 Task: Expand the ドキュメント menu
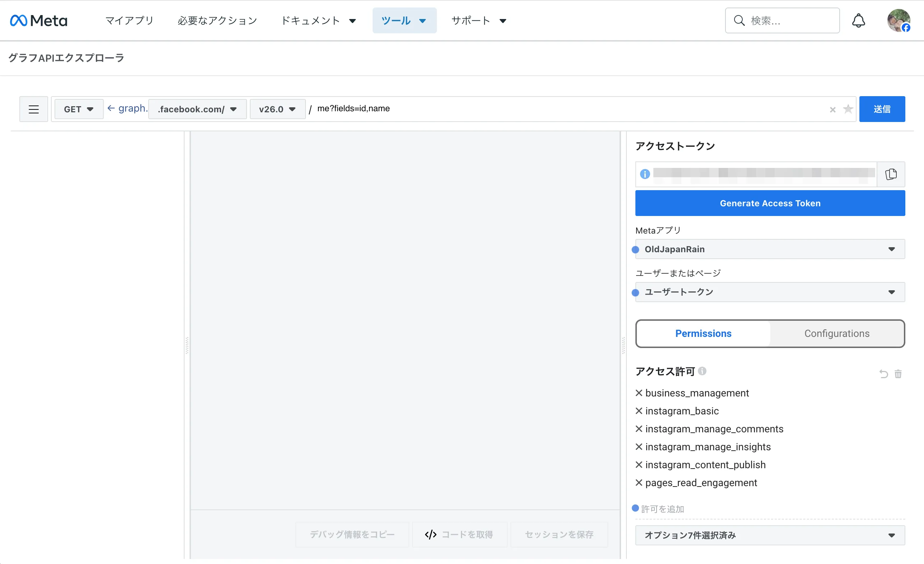tap(318, 20)
